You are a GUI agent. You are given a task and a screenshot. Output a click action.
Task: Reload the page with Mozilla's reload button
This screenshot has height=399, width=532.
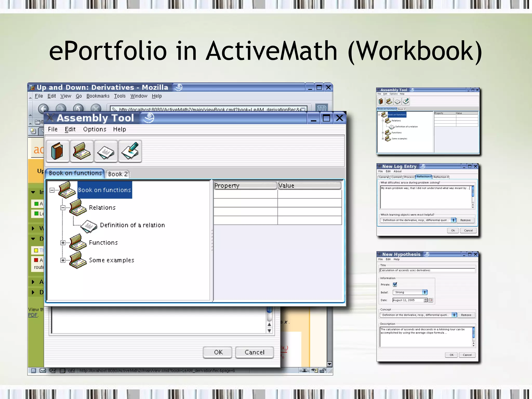point(78,108)
